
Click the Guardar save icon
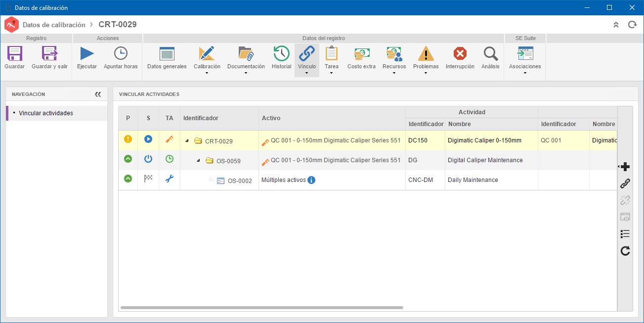coord(14,53)
